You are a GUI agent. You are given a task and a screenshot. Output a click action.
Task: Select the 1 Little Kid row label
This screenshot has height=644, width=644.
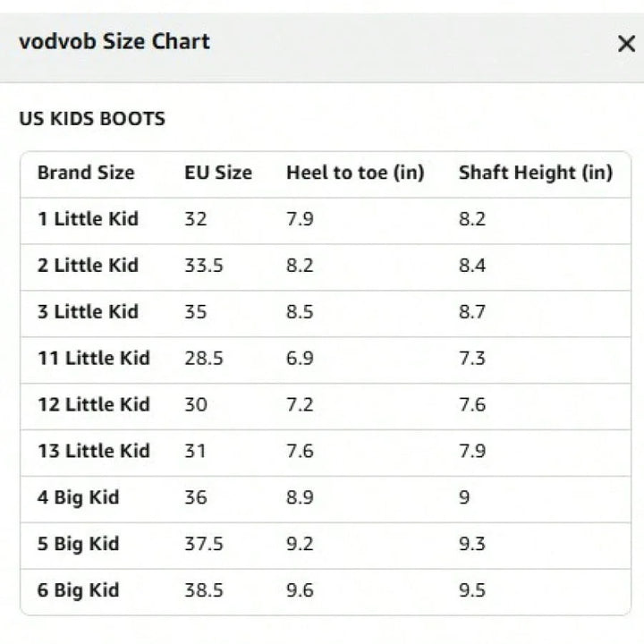(88, 219)
